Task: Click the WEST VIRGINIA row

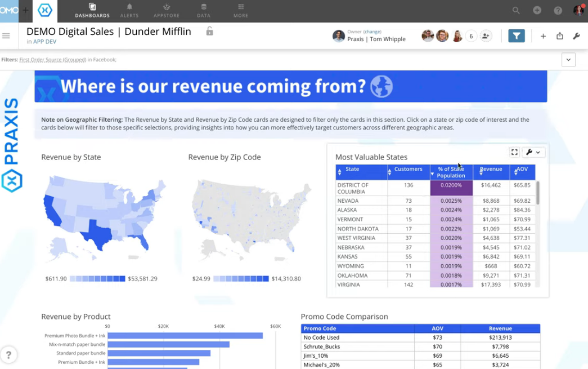Action: 436,238
